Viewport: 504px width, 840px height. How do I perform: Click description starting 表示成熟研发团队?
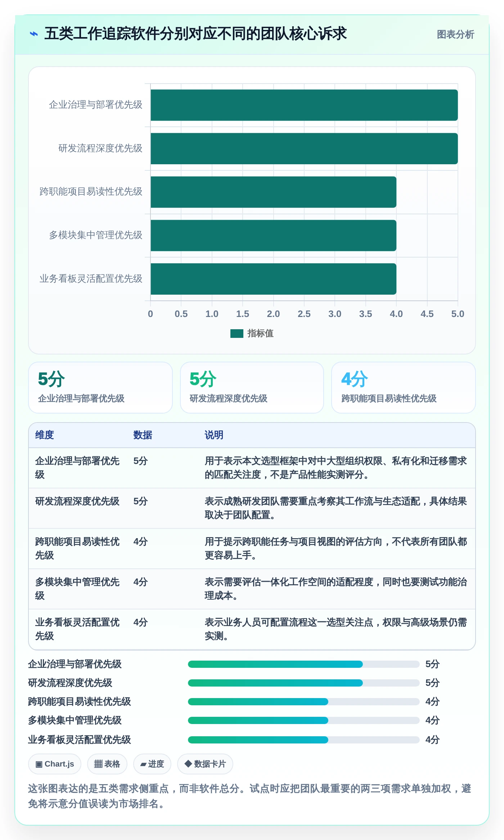(336, 508)
